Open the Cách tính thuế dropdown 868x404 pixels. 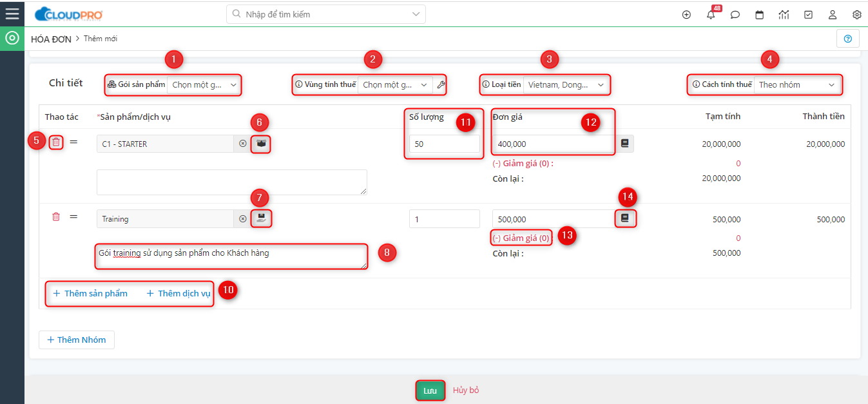click(x=796, y=85)
